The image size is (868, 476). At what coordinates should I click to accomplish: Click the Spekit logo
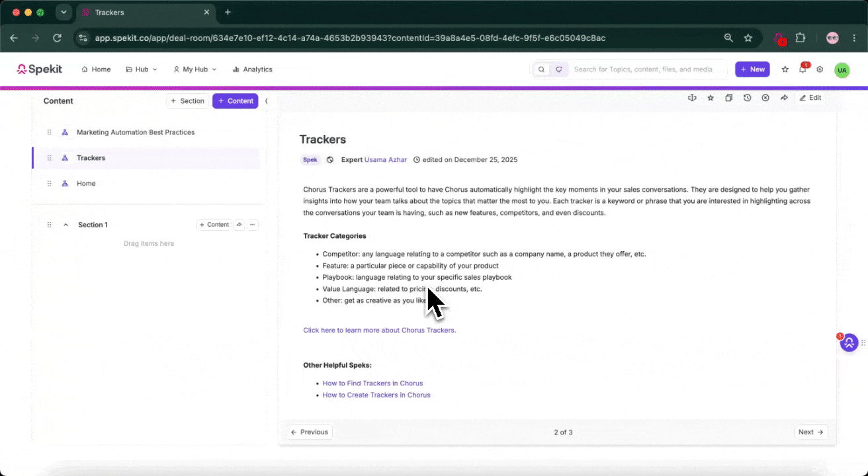coord(39,69)
